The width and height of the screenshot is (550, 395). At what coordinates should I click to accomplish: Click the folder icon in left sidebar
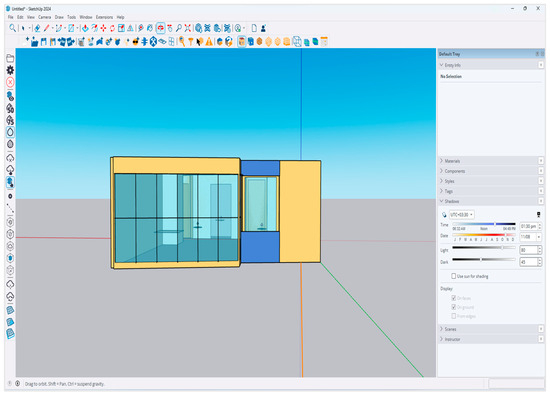coord(10,58)
